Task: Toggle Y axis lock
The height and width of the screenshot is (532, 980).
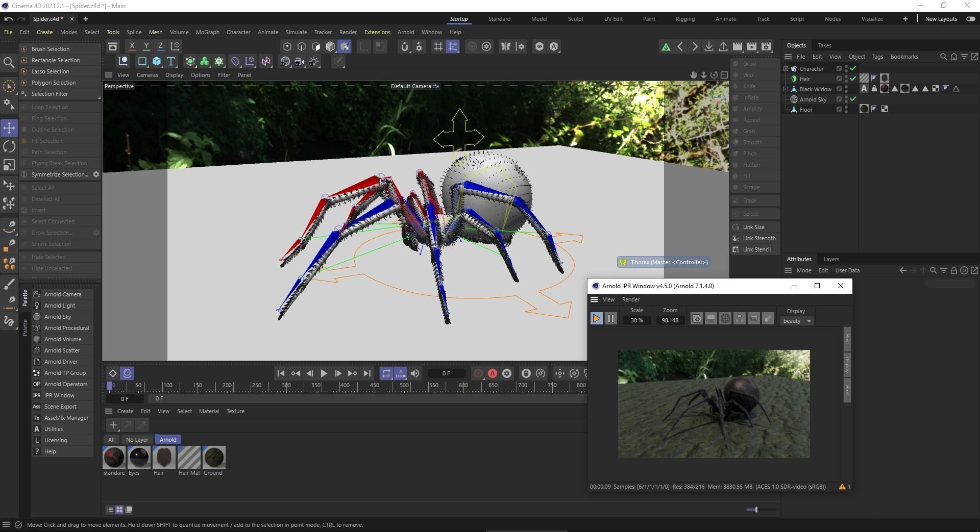Action: click(146, 46)
